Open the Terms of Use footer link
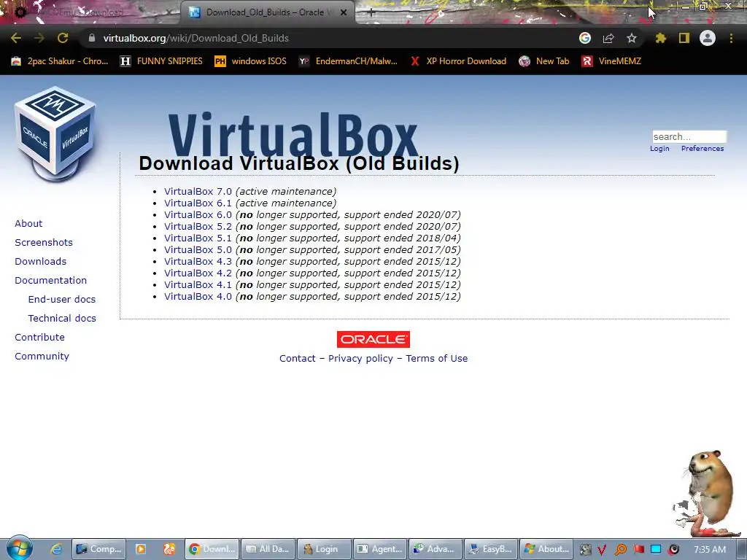Viewport: 747px width, 560px height. (437, 359)
